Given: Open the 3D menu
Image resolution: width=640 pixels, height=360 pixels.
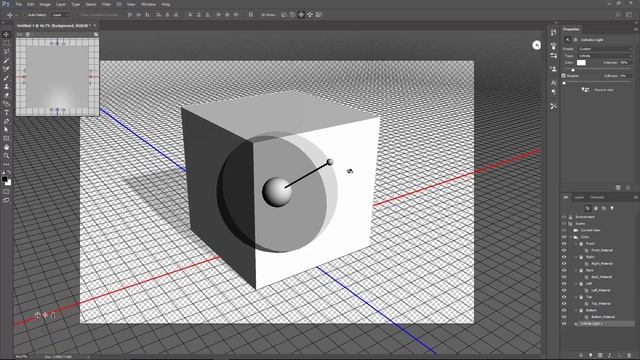Looking at the screenshot, I should tap(119, 4).
